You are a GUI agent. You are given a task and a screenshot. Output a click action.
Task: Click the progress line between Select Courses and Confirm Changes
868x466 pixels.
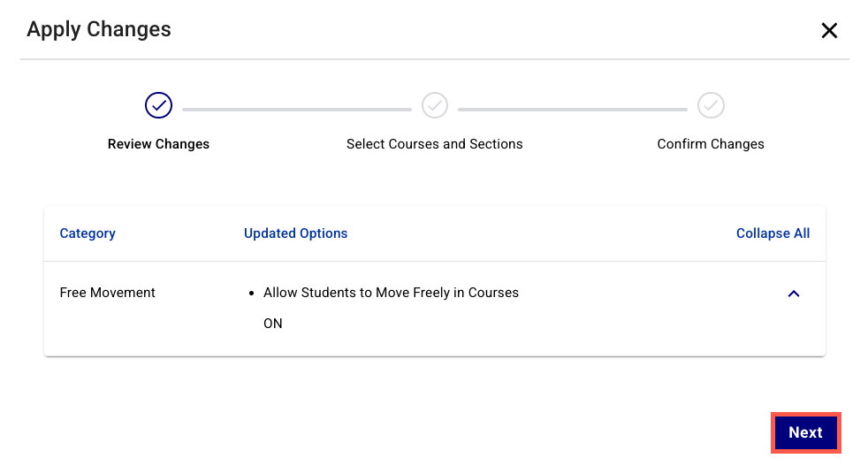pos(573,110)
